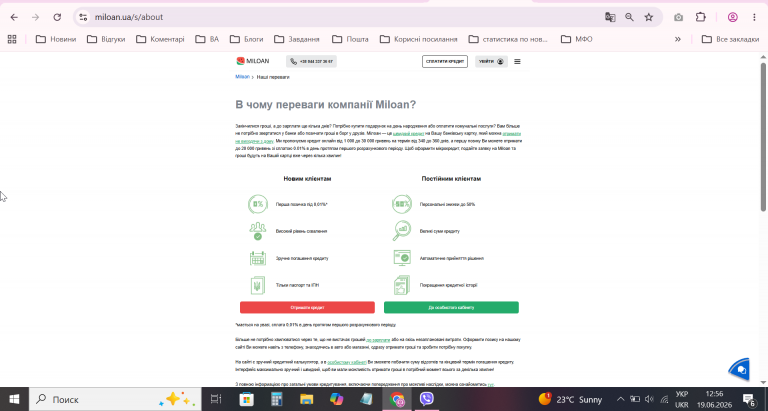Screen dimensions: 768x411
Task: Open File Explorer from taskbar
Action: [x=307, y=399]
